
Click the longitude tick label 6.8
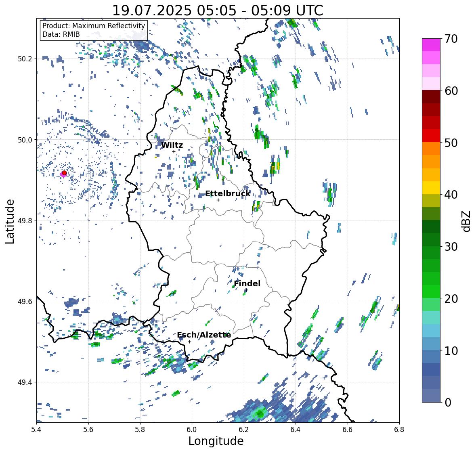(399, 429)
